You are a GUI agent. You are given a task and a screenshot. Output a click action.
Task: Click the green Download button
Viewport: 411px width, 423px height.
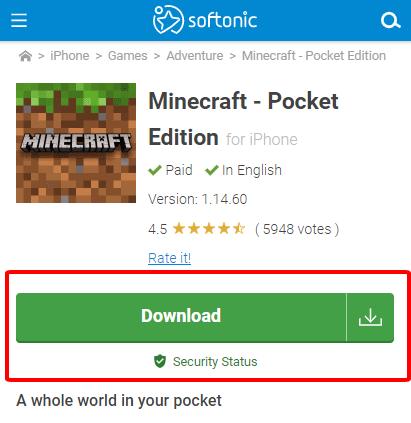pyautogui.click(x=181, y=317)
